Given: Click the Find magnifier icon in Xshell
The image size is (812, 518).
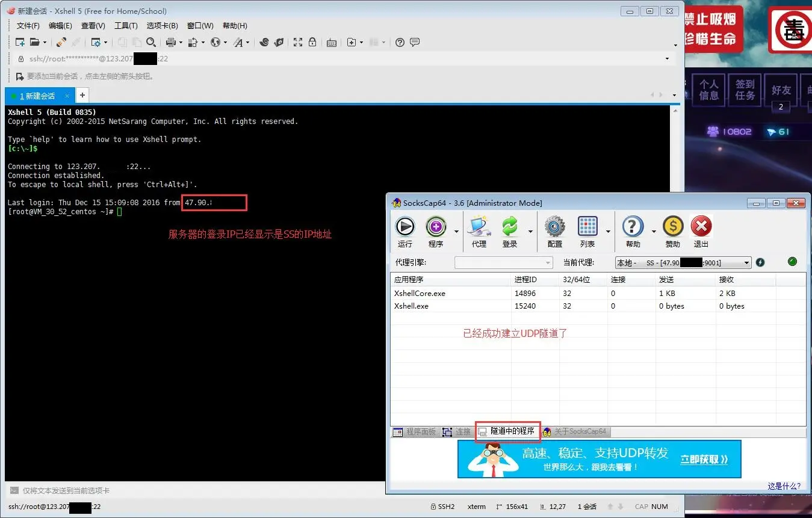Looking at the screenshot, I should (151, 42).
